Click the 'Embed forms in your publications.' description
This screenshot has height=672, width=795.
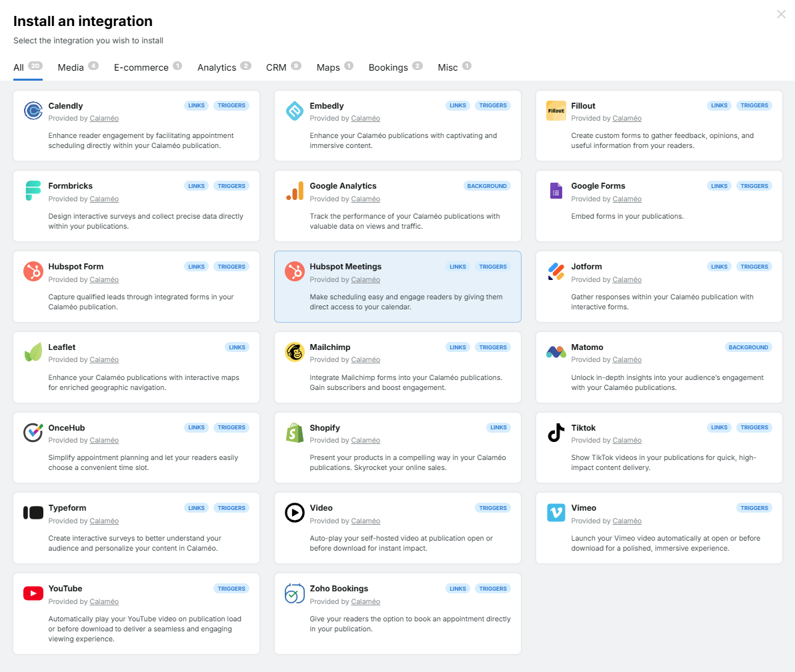pos(627,217)
